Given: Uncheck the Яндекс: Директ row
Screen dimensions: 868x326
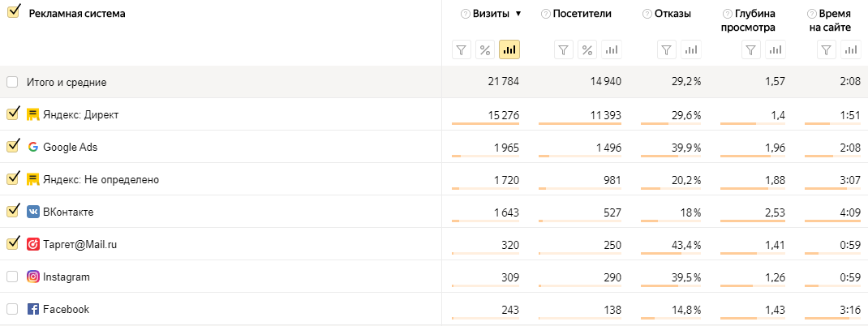Looking at the screenshot, I should (x=12, y=114).
